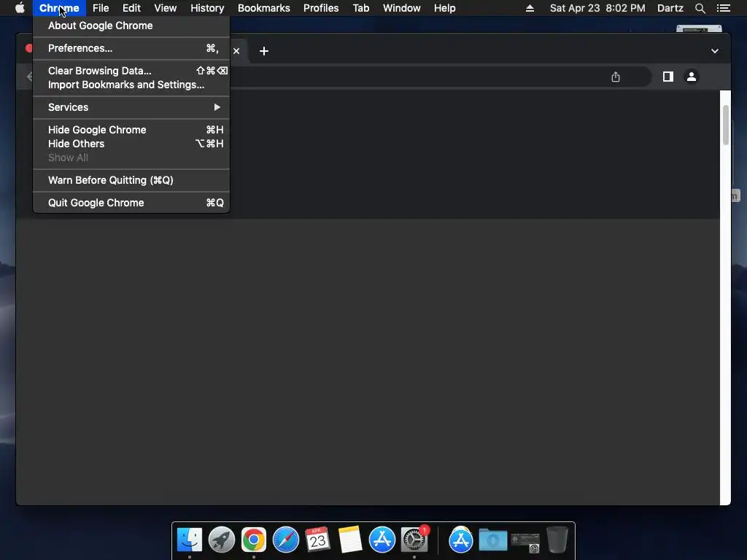Open the Chrome profile avatar
Image resolution: width=747 pixels, height=560 pixels.
692,77
